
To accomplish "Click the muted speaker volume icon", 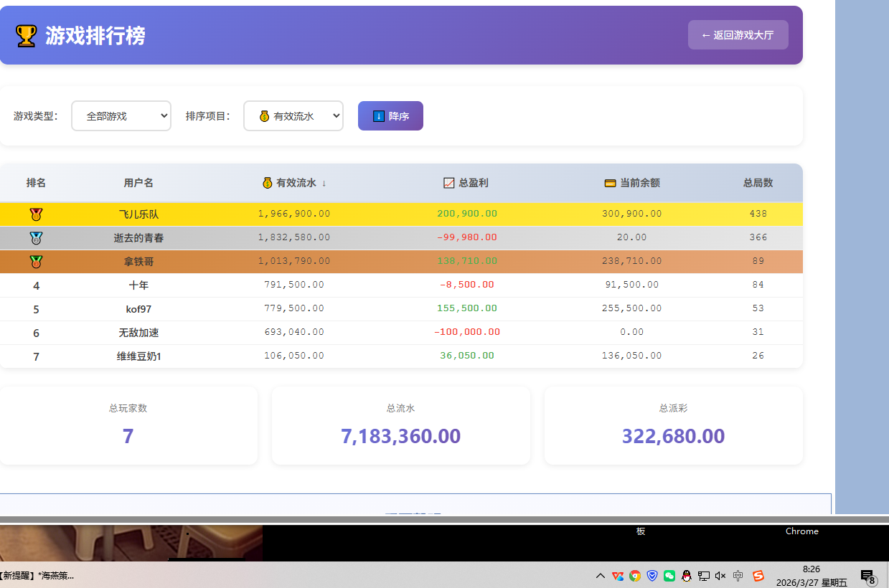I will click(720, 576).
